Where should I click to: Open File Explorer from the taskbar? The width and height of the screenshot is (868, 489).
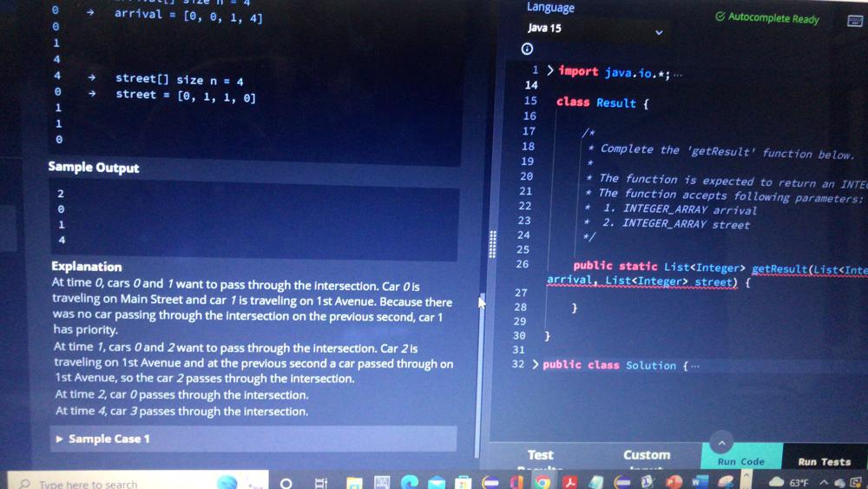[354, 484]
